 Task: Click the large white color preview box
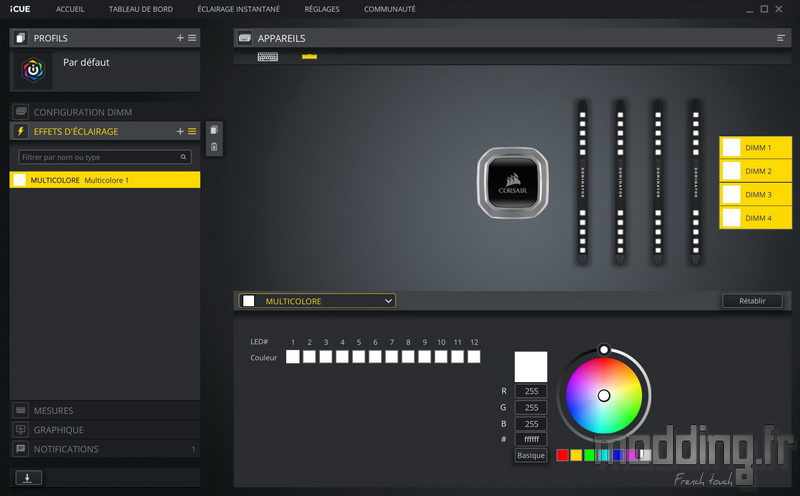(531, 366)
